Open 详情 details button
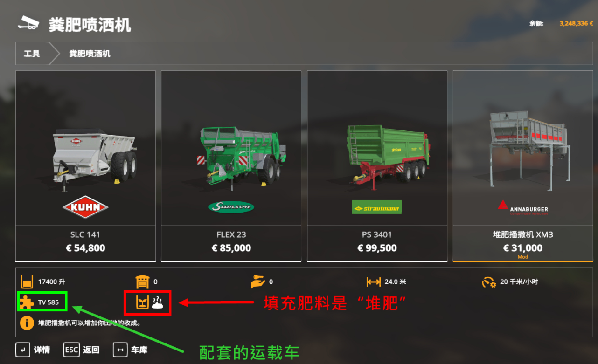 pos(33,350)
